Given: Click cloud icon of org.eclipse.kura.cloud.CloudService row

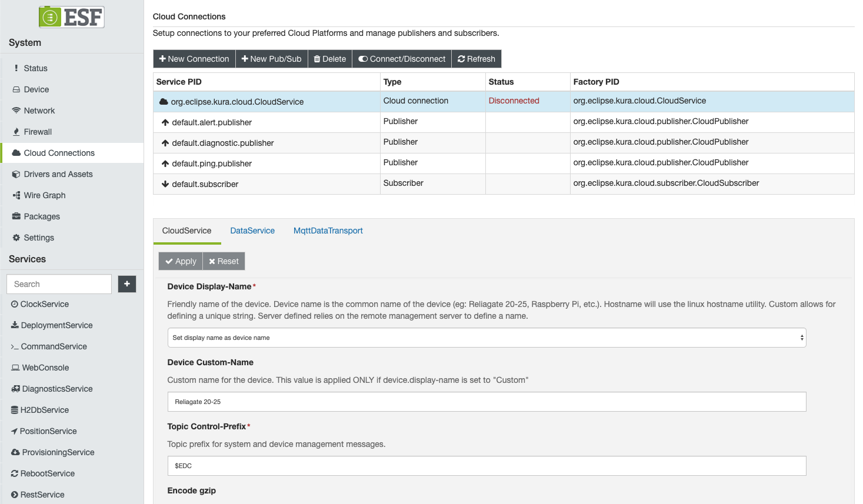Looking at the screenshot, I should (164, 102).
